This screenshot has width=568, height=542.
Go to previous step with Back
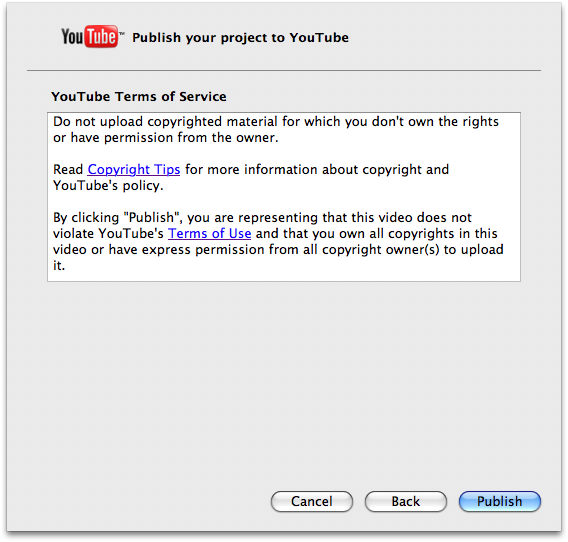tap(406, 501)
